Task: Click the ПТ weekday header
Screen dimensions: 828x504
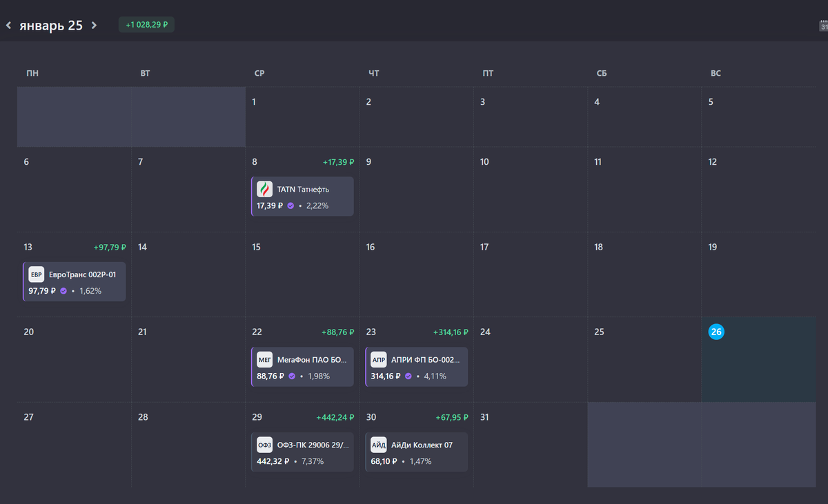Action: pyautogui.click(x=488, y=73)
